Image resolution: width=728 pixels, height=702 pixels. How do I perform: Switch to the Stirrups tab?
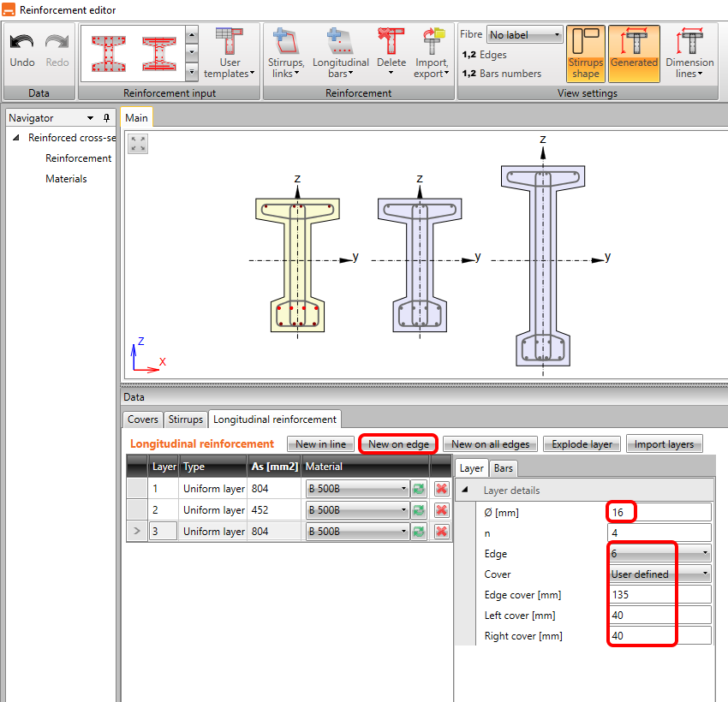tap(185, 419)
